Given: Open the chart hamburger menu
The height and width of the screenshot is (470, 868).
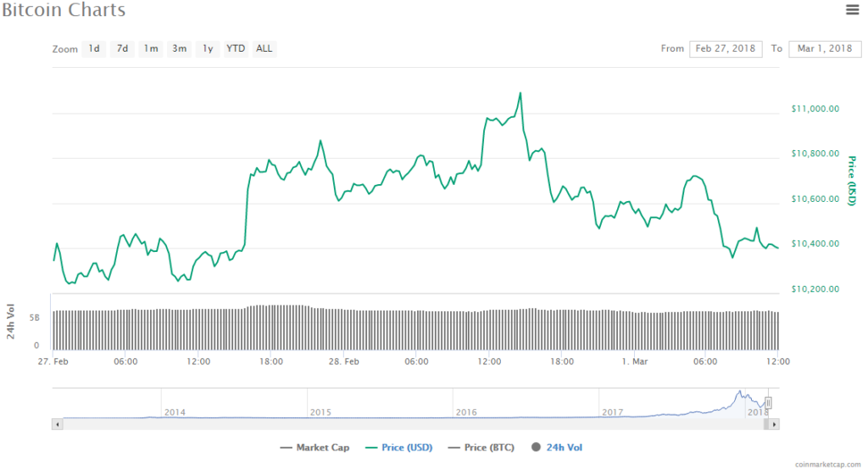Looking at the screenshot, I should 852,9.
